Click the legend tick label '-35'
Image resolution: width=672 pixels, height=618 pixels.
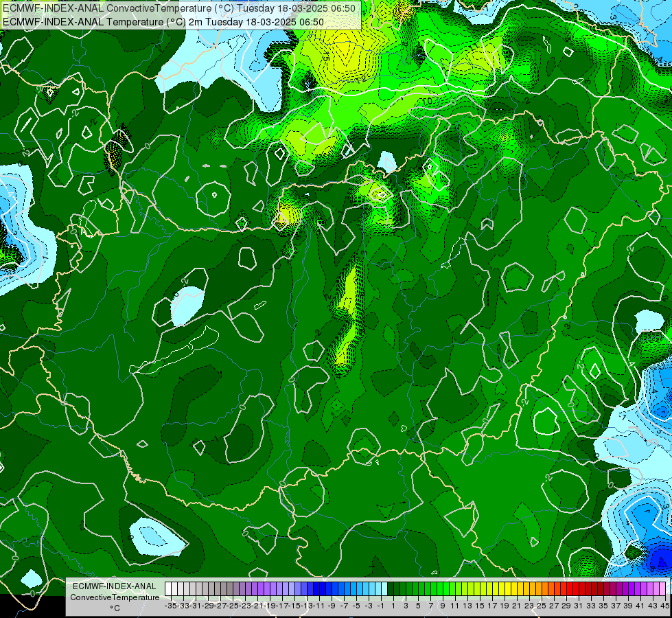(x=170, y=606)
